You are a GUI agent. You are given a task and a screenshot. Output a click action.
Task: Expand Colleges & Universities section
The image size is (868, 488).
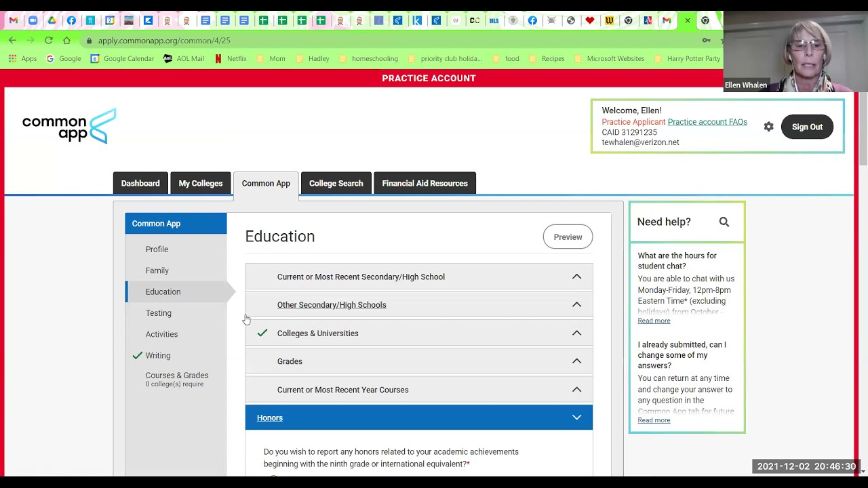[x=418, y=333]
